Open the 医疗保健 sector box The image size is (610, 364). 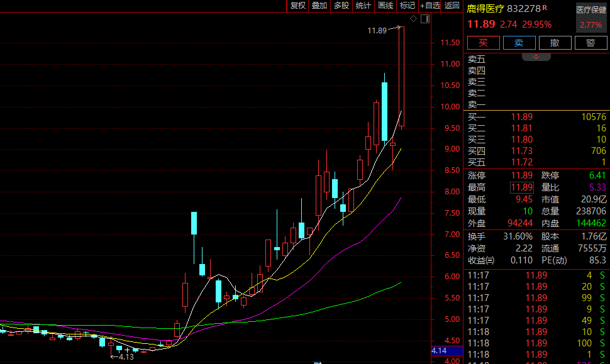pos(591,17)
